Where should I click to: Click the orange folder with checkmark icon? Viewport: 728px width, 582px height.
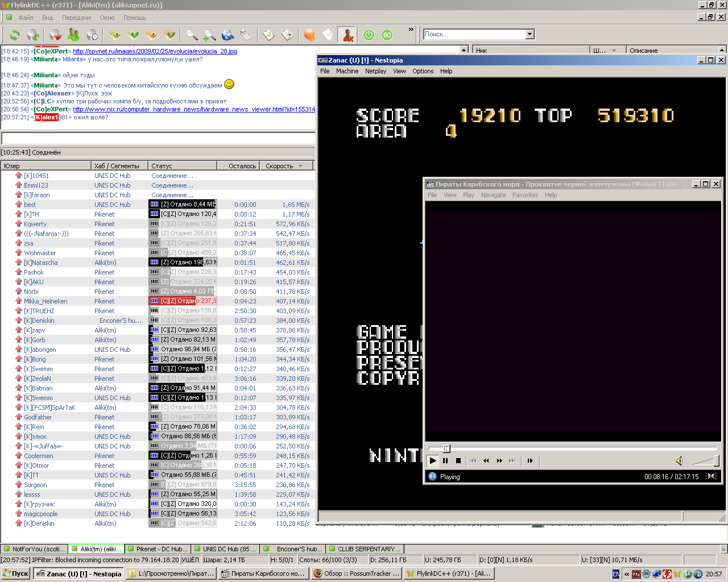pos(169,35)
